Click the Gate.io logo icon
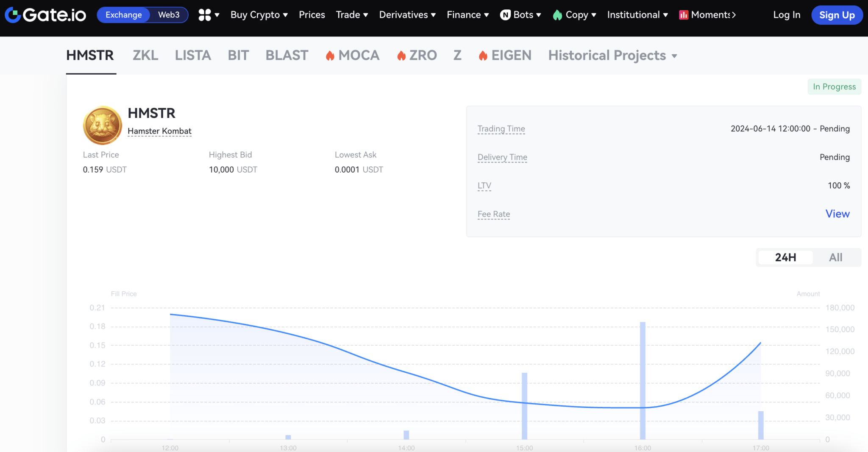The image size is (868, 452). tap(13, 15)
